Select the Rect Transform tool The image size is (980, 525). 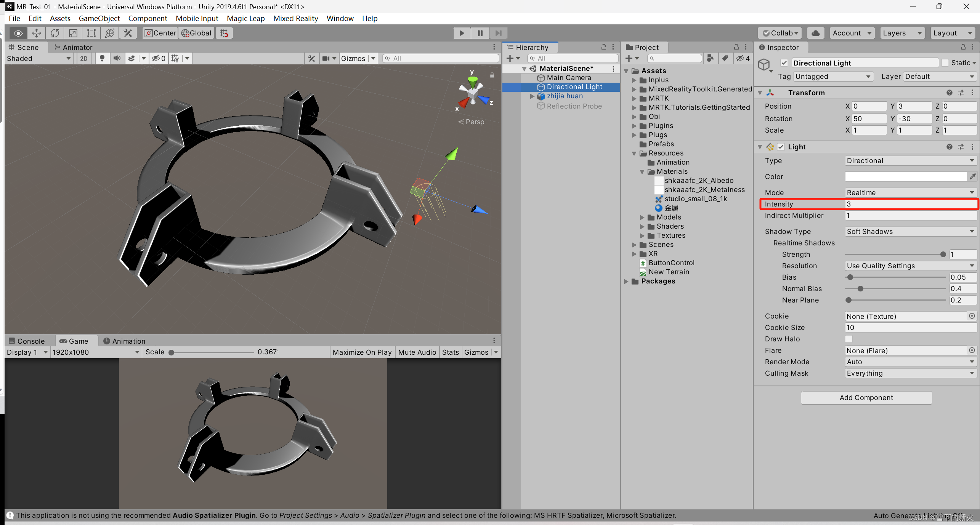(x=91, y=33)
